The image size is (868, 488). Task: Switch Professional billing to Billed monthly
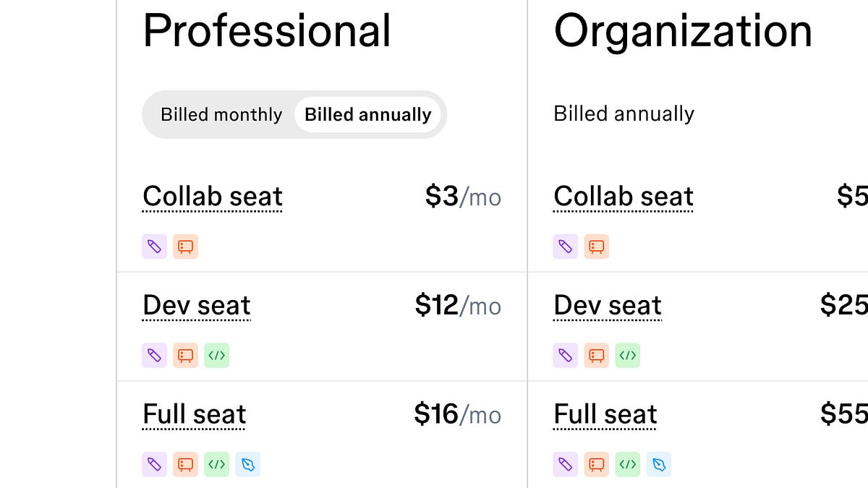click(x=221, y=114)
